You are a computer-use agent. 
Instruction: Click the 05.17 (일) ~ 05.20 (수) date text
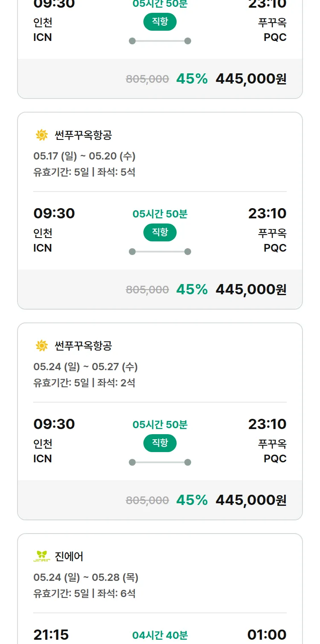pos(84,156)
